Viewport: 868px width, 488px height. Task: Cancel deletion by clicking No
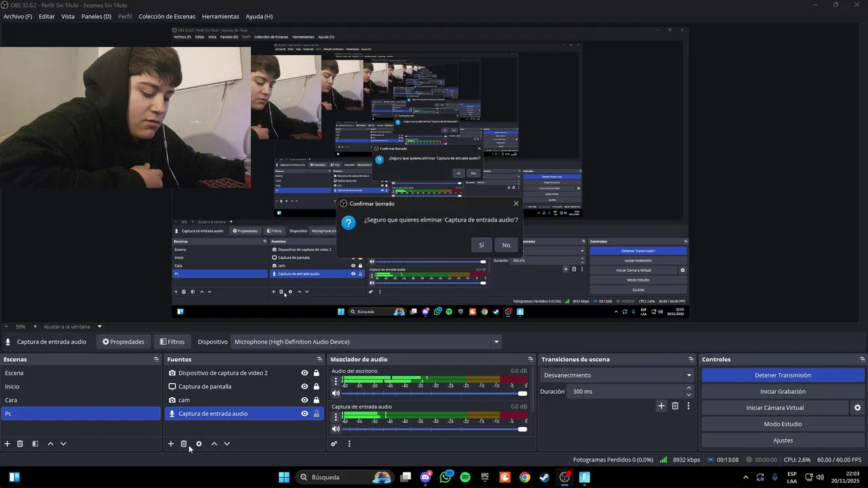click(x=506, y=245)
